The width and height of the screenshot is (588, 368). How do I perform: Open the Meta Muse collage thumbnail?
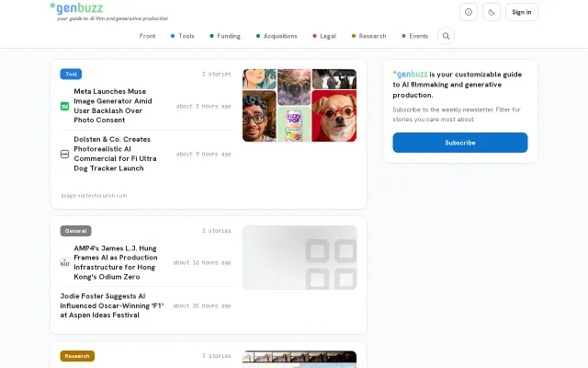click(x=300, y=105)
